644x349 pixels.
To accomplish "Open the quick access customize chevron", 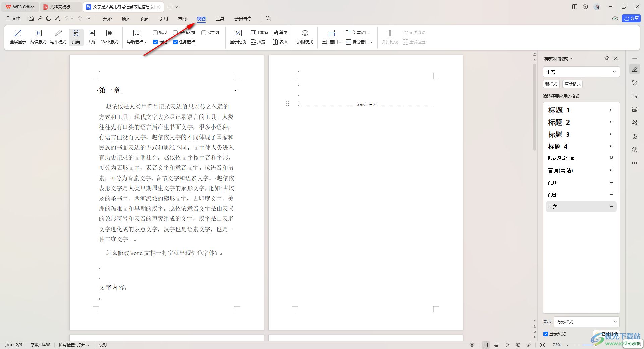I will pos(89,18).
